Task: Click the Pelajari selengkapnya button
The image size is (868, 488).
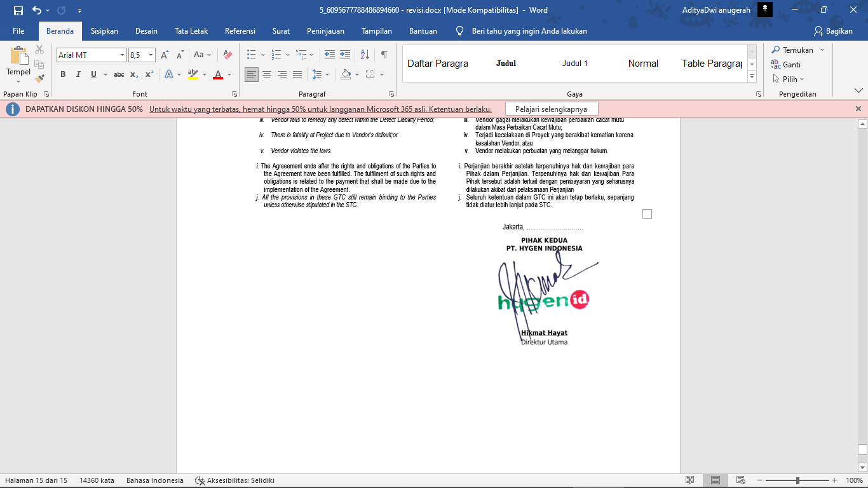Action: [551, 109]
